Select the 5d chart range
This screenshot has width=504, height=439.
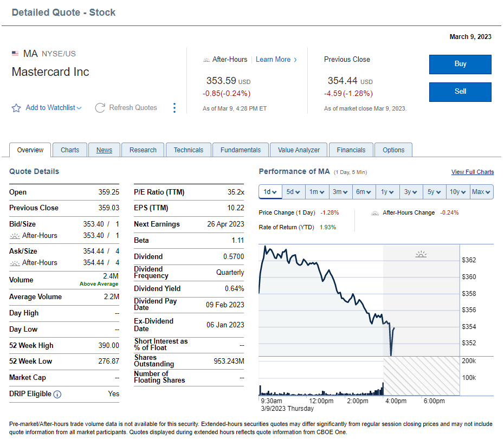point(294,192)
